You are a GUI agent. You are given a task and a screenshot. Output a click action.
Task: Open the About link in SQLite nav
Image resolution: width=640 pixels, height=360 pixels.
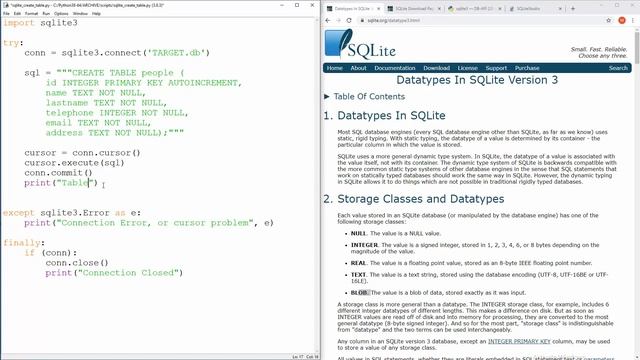[x=358, y=68]
